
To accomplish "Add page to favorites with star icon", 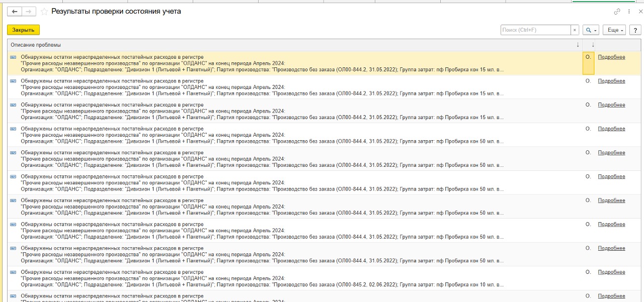I will (x=44, y=12).
